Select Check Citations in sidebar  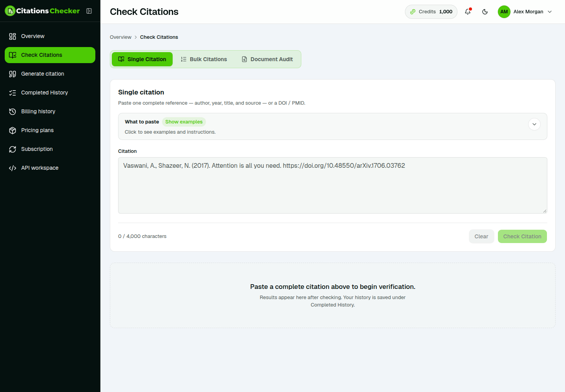[50, 55]
